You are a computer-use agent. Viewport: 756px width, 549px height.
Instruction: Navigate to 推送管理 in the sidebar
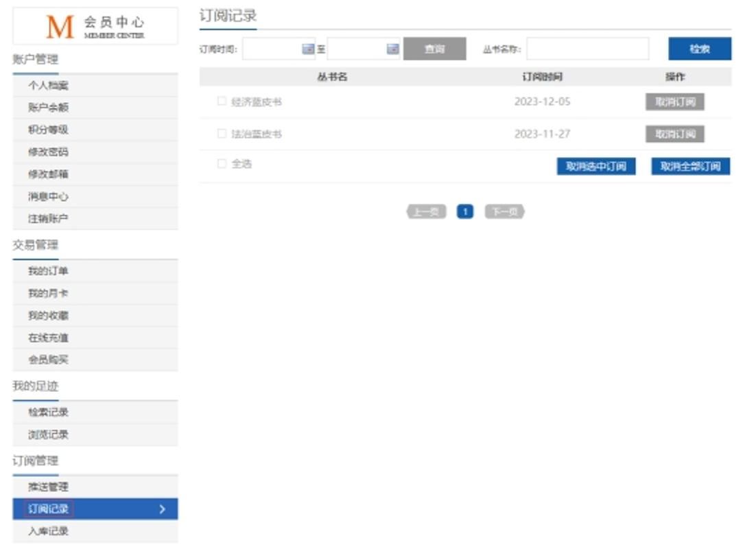48,487
